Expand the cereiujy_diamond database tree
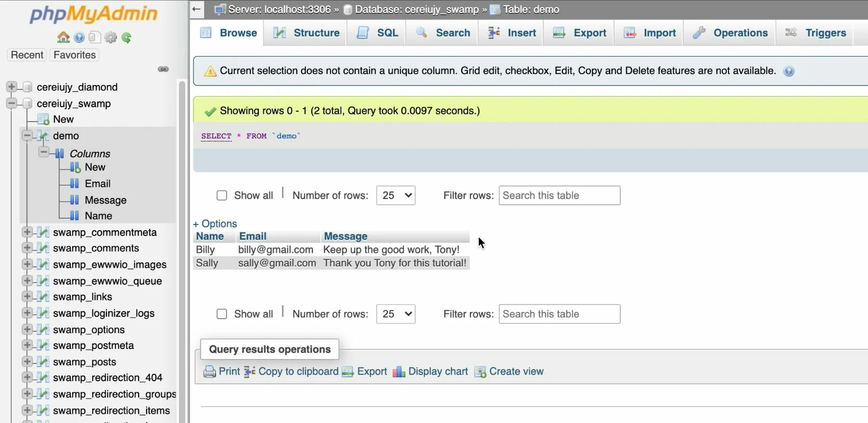 (12, 87)
